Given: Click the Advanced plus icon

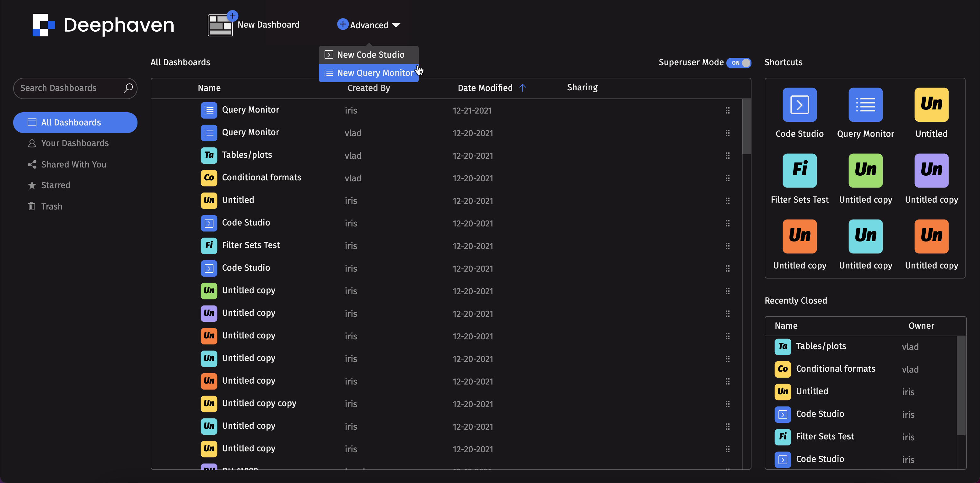Looking at the screenshot, I should (342, 24).
